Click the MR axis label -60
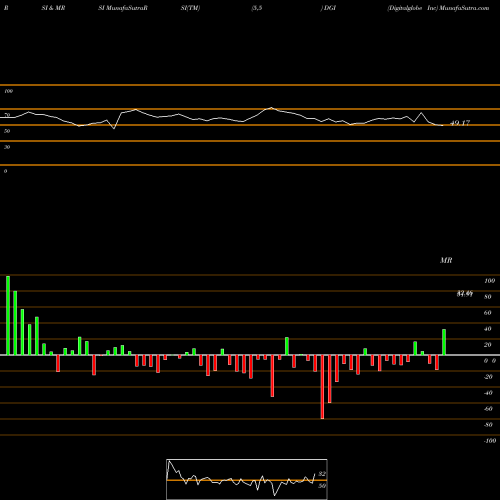The image size is (500, 500). (x=488, y=409)
